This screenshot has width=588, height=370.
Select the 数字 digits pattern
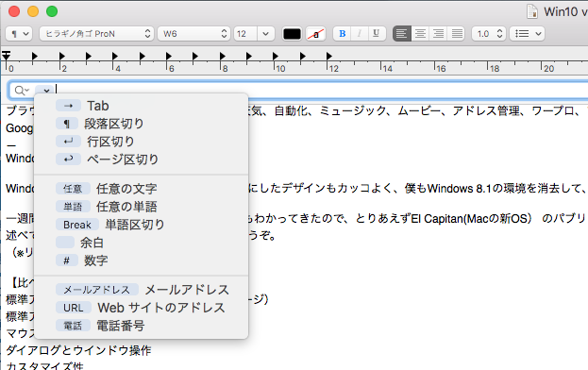click(141, 261)
